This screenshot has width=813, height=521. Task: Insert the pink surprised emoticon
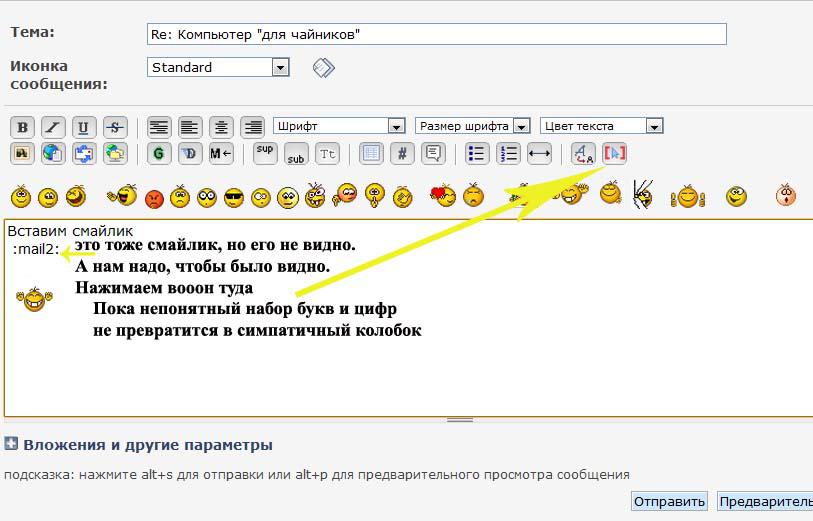(x=786, y=195)
